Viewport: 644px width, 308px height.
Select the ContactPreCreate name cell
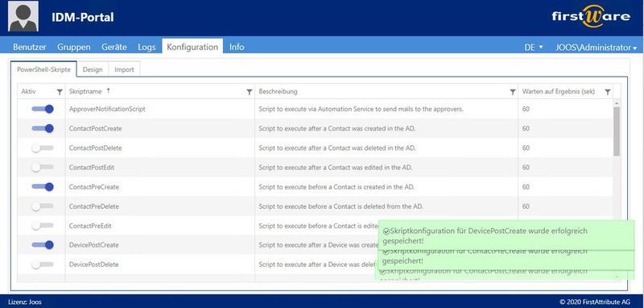coord(159,187)
